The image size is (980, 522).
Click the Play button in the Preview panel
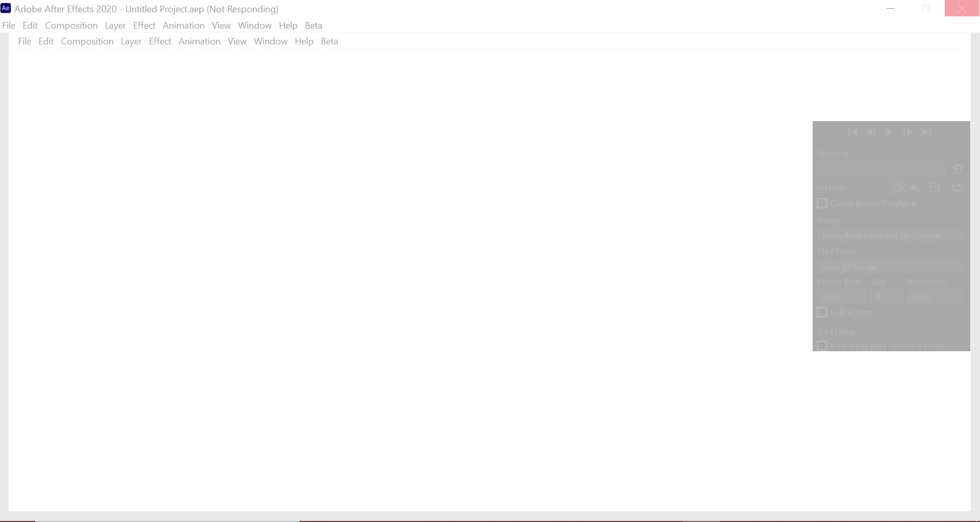coord(889,132)
